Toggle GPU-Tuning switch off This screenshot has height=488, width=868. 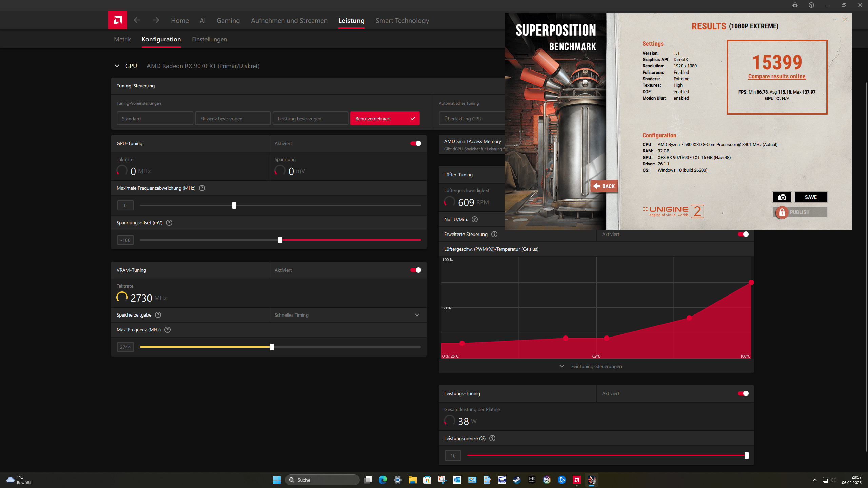point(416,143)
